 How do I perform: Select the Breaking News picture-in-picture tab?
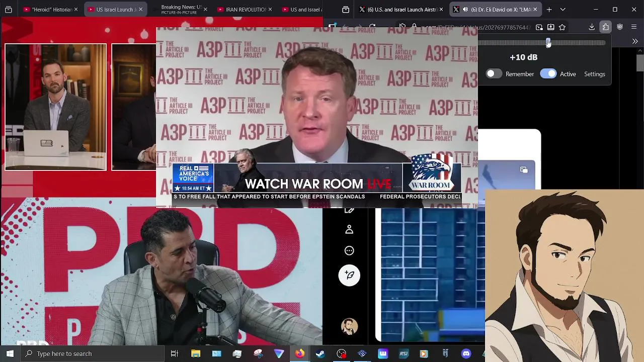(x=180, y=10)
